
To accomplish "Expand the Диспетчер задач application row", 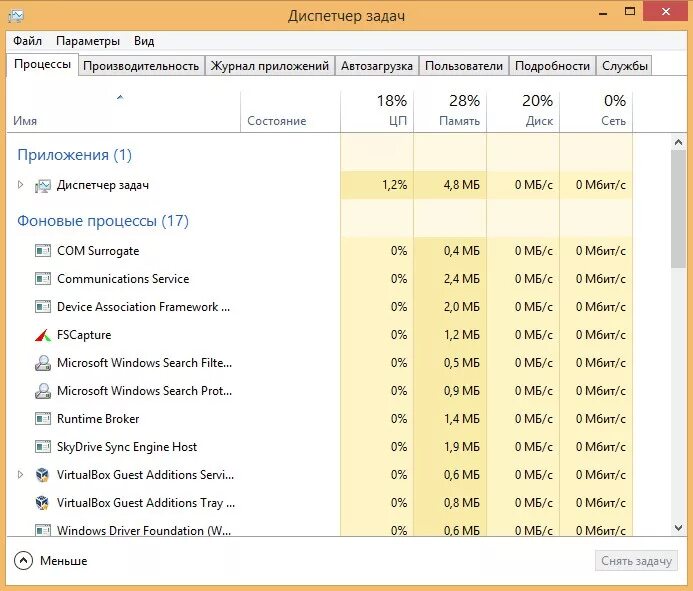I will [x=20, y=185].
